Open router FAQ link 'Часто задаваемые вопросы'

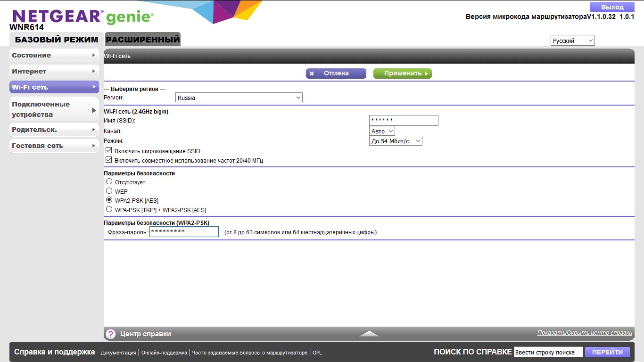250,353
